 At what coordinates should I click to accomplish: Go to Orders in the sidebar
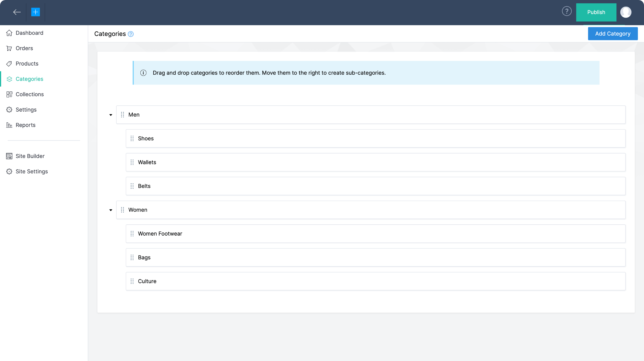[24, 48]
